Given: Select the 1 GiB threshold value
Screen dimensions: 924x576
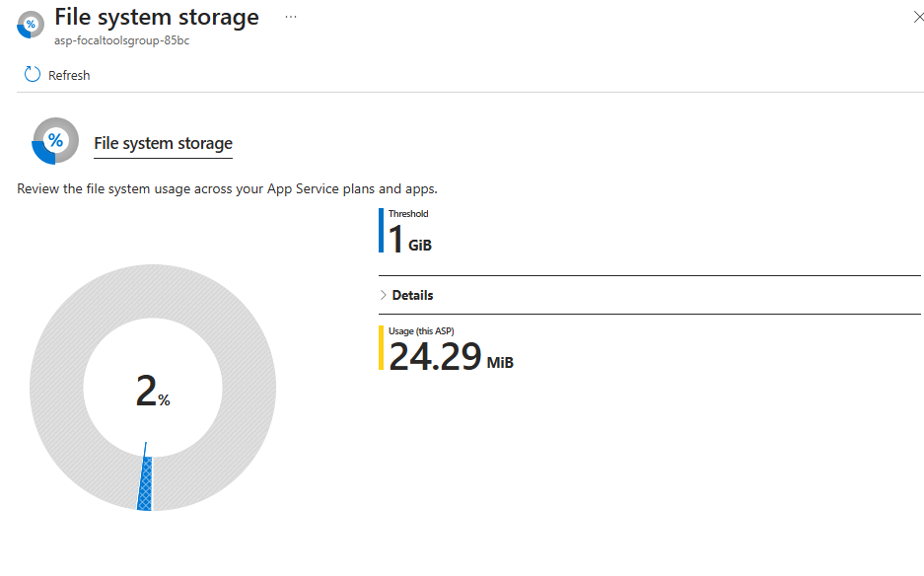Looking at the screenshot, I should (410, 240).
